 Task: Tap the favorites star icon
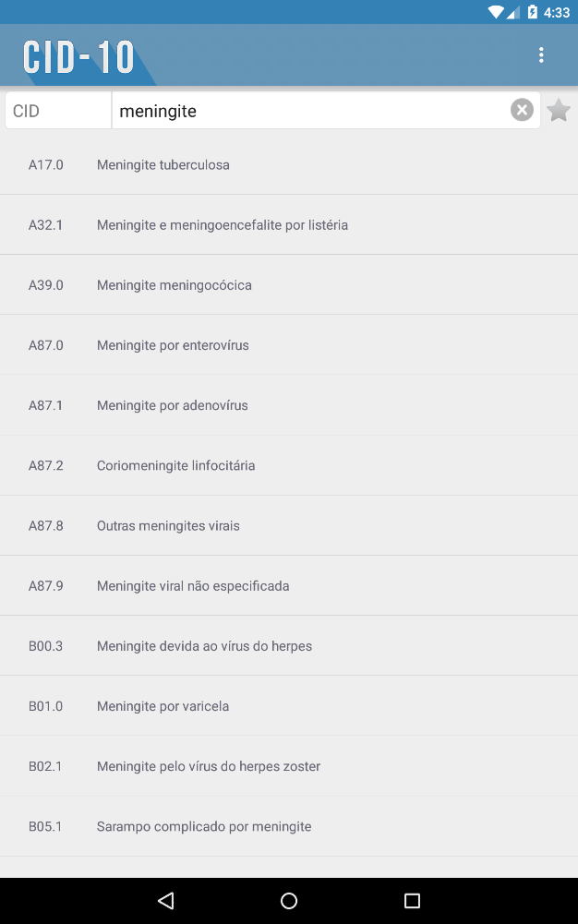(x=559, y=111)
